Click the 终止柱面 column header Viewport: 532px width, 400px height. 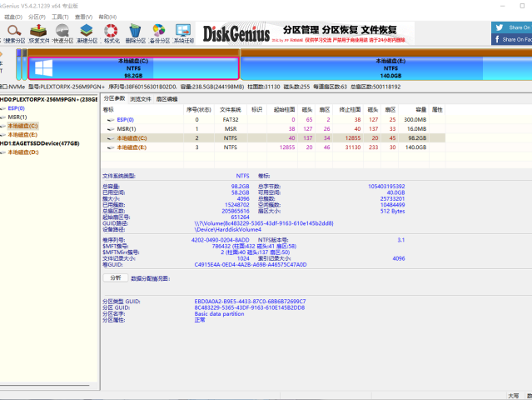point(350,110)
